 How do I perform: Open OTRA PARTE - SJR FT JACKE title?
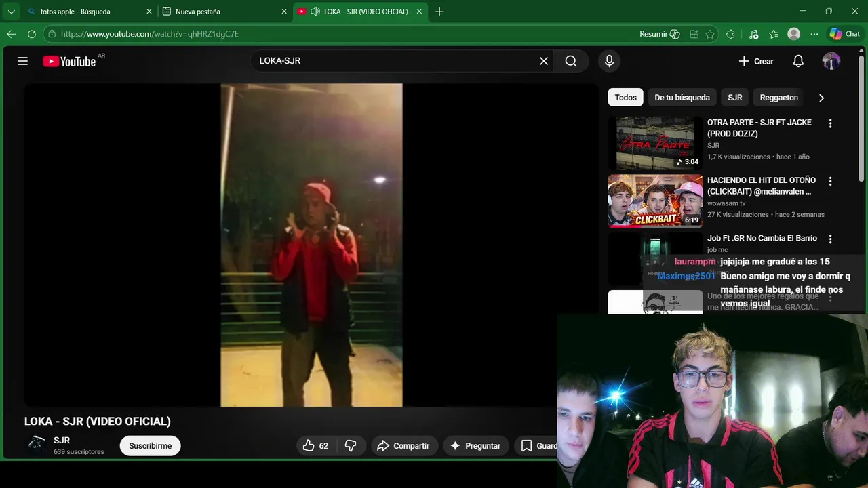coord(759,128)
